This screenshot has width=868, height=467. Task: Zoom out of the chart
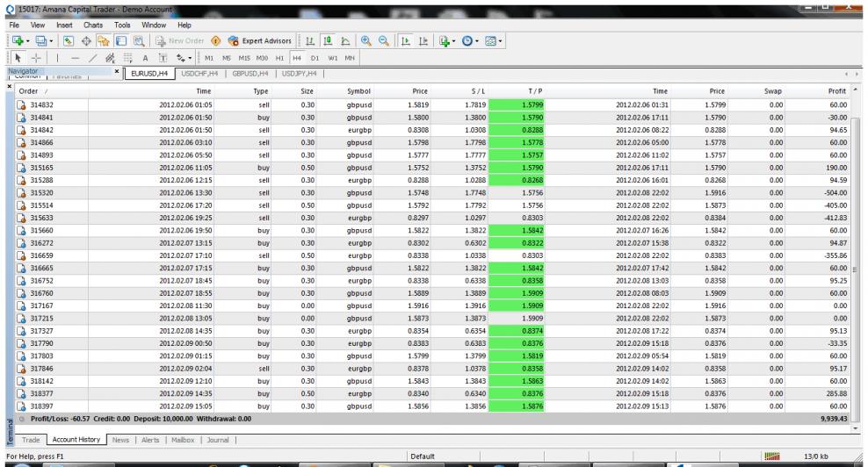381,40
